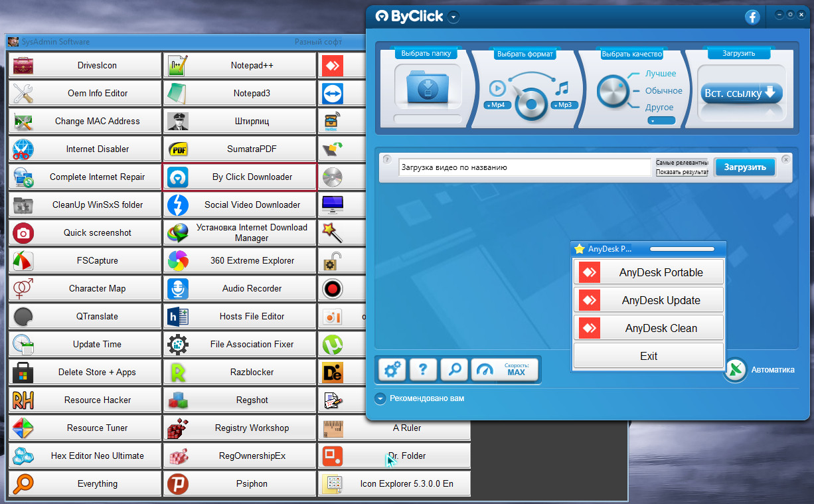Click the Скорость MAX speed control
This screenshot has height=504, width=814.
505,370
